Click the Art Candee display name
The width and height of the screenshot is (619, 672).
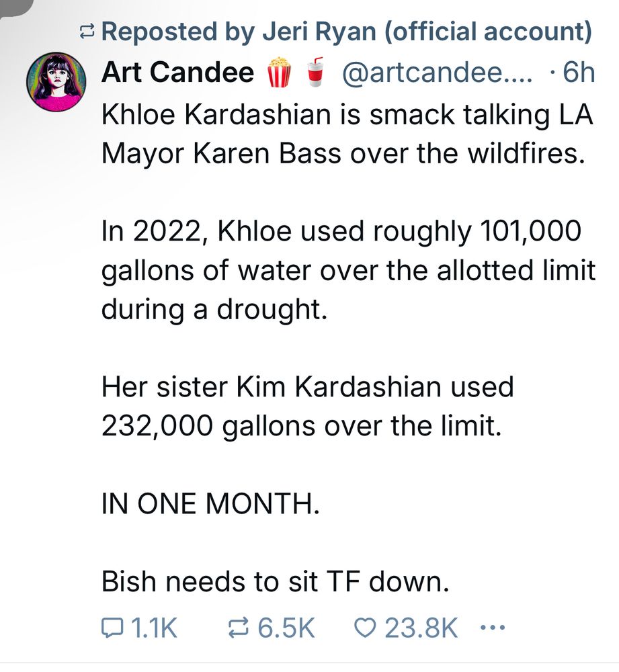(x=177, y=73)
